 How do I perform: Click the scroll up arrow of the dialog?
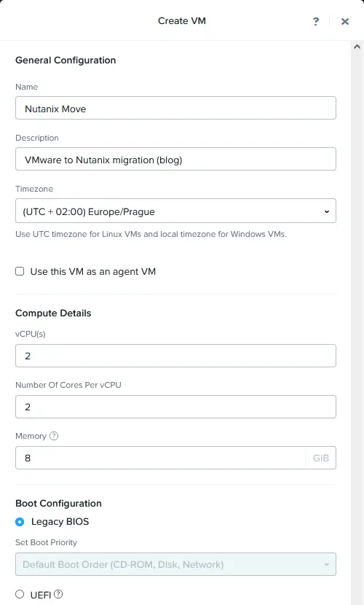click(x=357, y=47)
